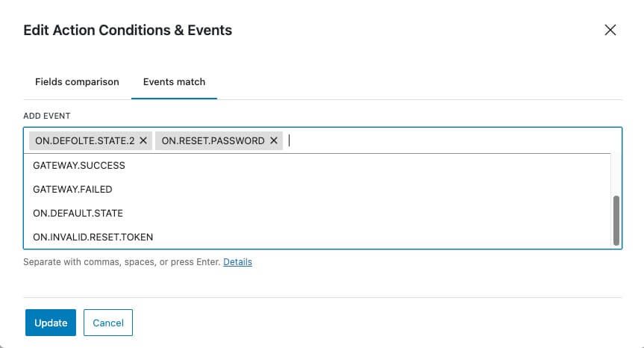644x348 pixels.
Task: Click the ON.RESET.PASSWORD token label
Action: click(213, 140)
